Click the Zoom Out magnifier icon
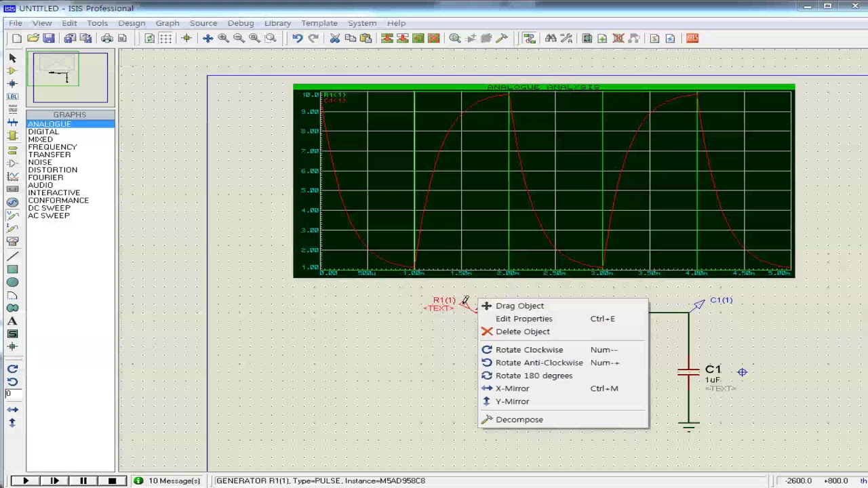Image resolution: width=868 pixels, height=488 pixels. [x=239, y=39]
